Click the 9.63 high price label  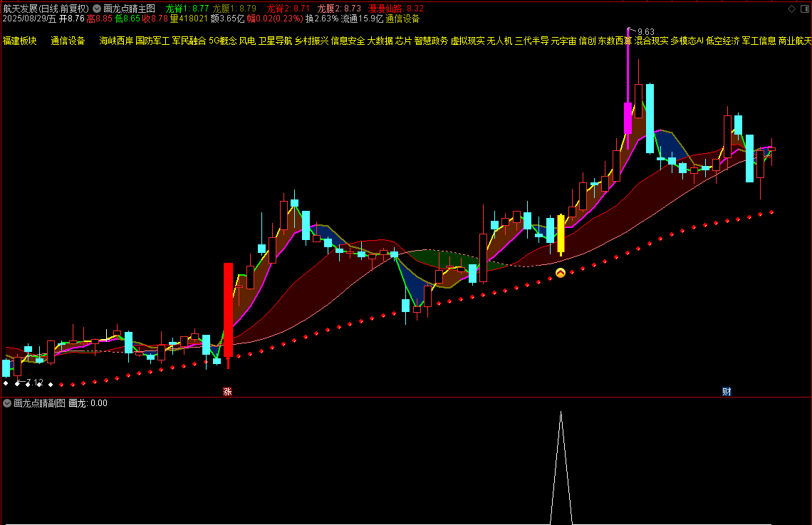[646, 32]
